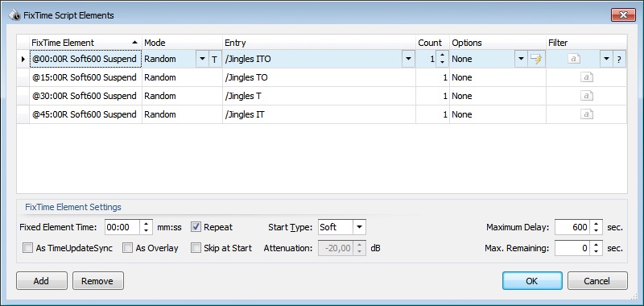Select the current row indicator arrow
This screenshot has height=306, width=644.
pyautogui.click(x=23, y=59)
